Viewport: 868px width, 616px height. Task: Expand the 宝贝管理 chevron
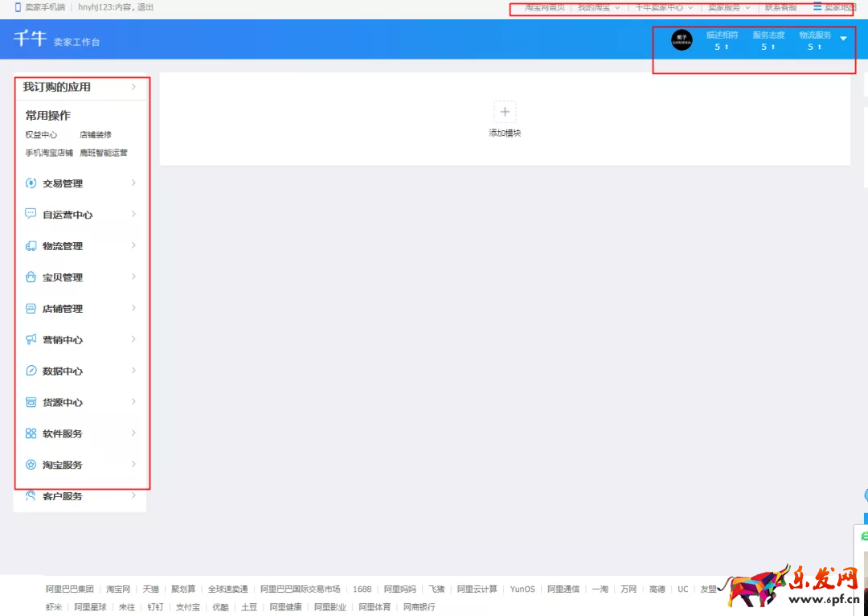133,277
